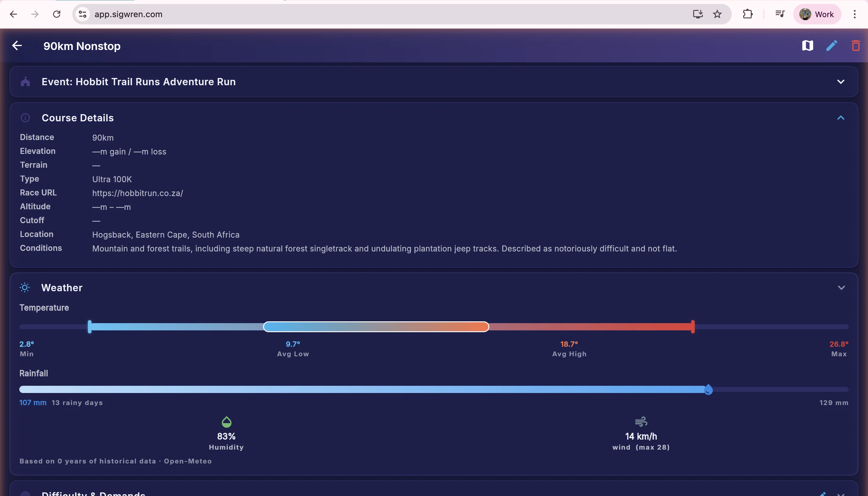This screenshot has height=496, width=868.
Task: Expand the Weather section chevron
Action: click(841, 287)
